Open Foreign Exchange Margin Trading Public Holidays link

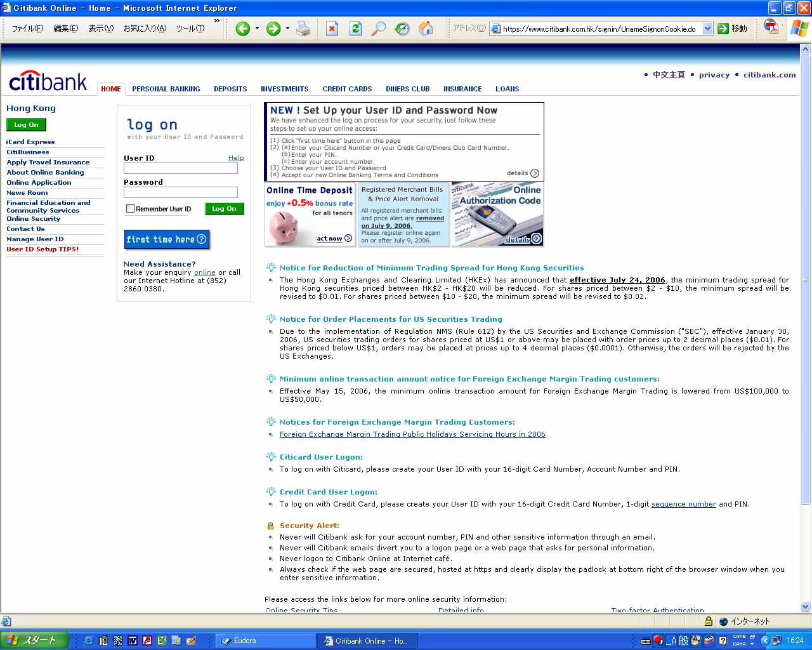(412, 434)
